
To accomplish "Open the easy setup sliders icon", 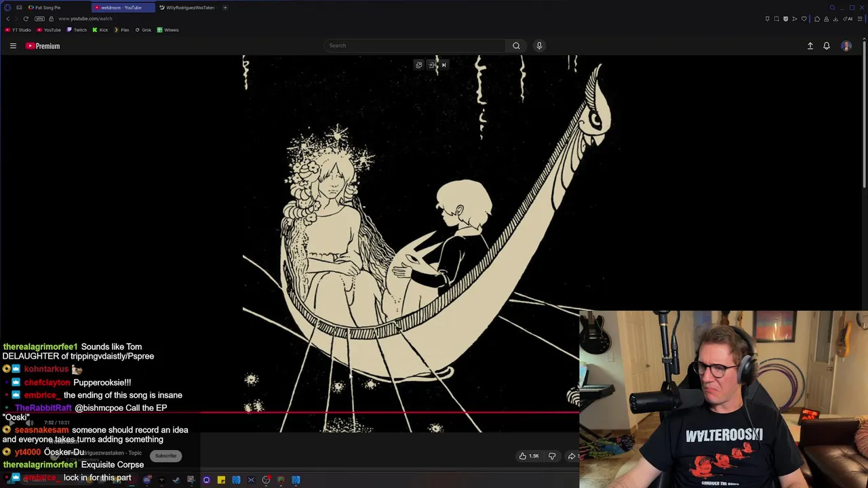I will tap(860, 19).
